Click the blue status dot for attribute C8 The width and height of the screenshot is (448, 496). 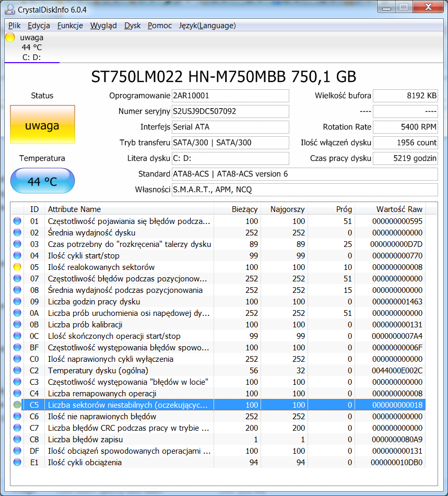[x=17, y=440]
